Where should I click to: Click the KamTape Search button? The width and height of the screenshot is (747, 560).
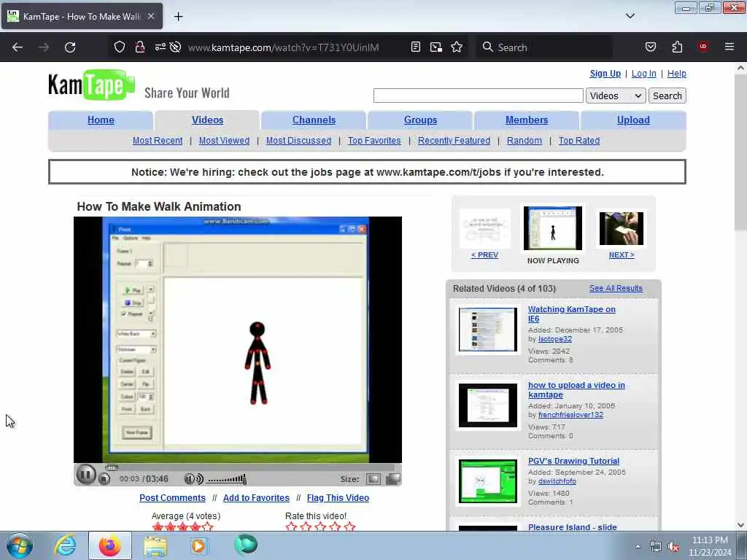tap(667, 96)
